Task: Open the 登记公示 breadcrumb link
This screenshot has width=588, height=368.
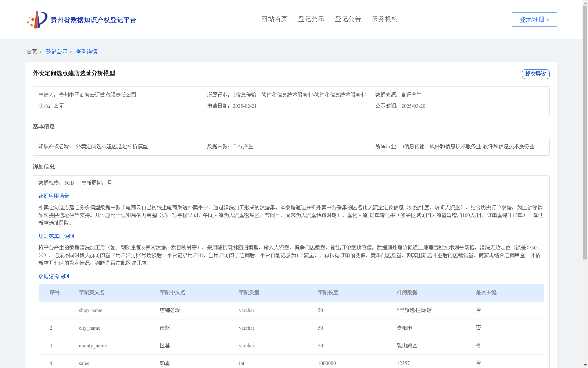Action: click(56, 52)
